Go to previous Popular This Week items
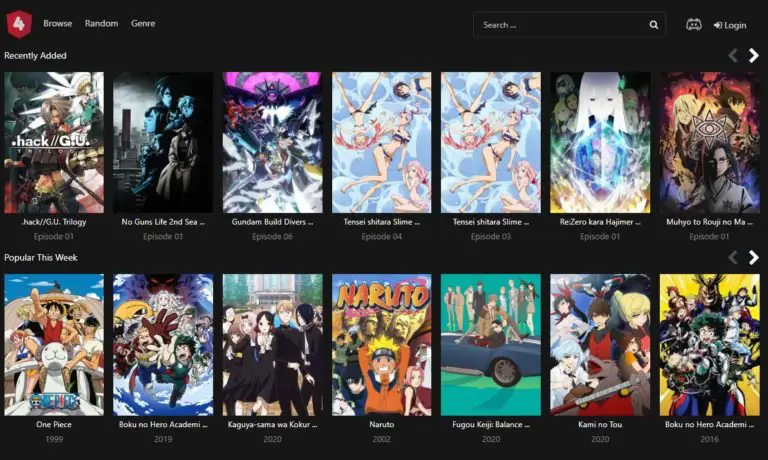This screenshot has height=460, width=768. click(733, 258)
